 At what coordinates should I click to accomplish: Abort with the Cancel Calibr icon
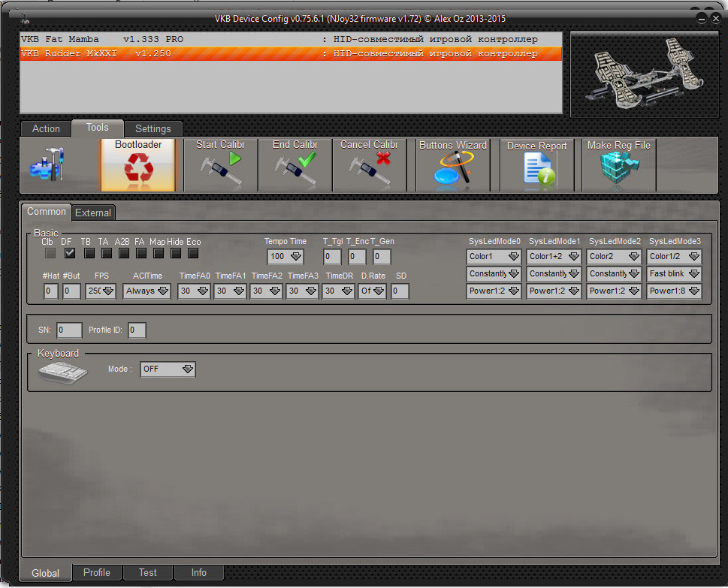370,165
